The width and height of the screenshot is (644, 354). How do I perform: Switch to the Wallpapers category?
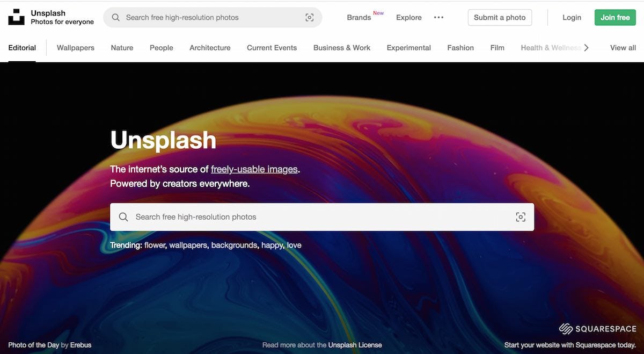75,48
